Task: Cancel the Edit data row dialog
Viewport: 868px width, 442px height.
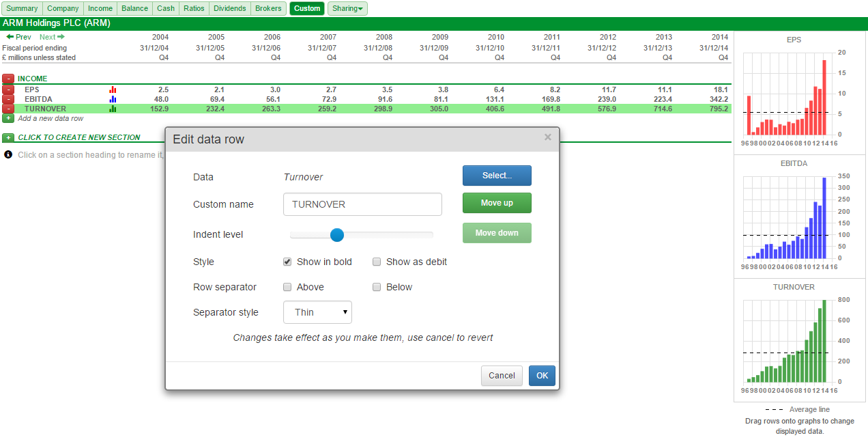Action: pyautogui.click(x=502, y=376)
